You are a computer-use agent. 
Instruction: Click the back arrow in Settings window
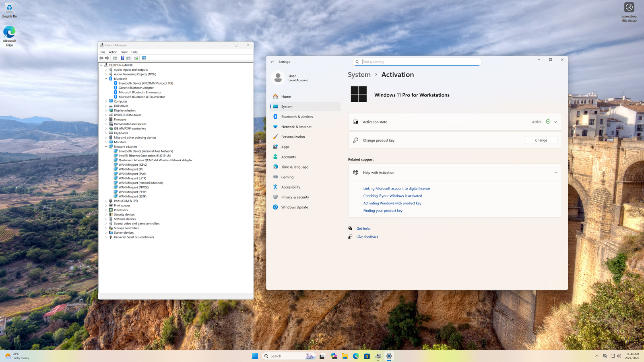point(272,62)
